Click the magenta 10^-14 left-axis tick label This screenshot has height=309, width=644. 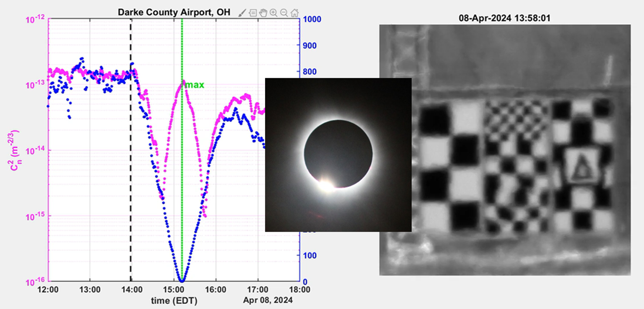36,150
